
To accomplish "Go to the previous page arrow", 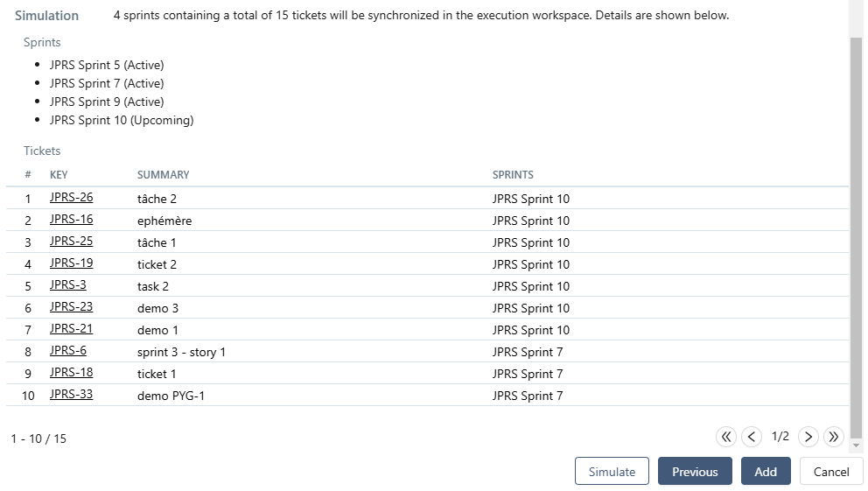I will click(752, 437).
